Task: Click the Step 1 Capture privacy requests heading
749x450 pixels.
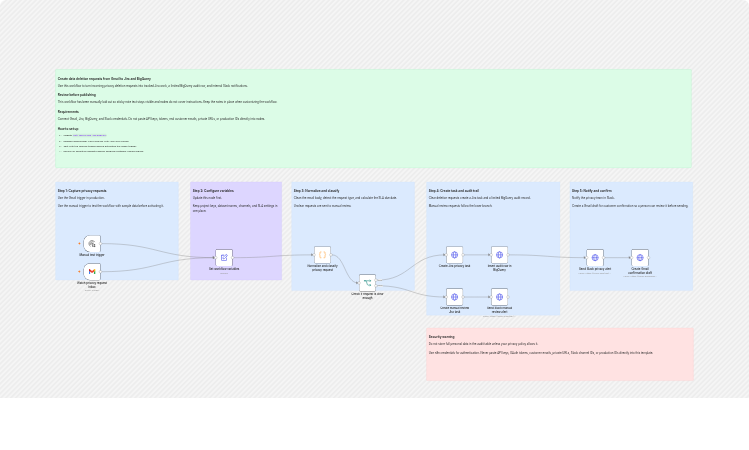Action: pos(82,191)
